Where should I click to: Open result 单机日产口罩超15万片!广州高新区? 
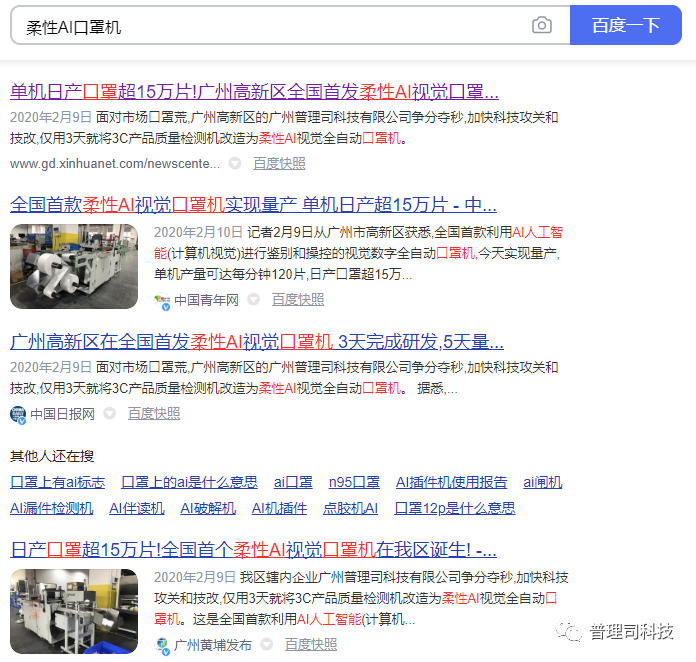[x=254, y=92]
